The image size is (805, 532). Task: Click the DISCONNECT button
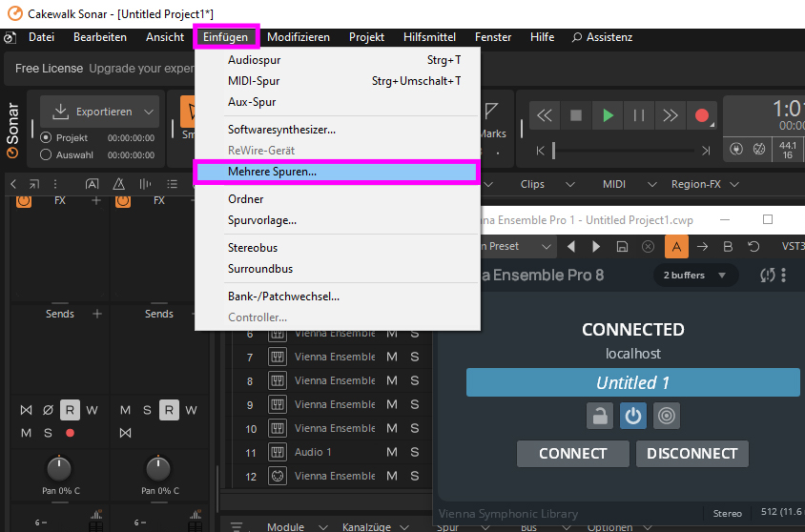[x=692, y=454]
